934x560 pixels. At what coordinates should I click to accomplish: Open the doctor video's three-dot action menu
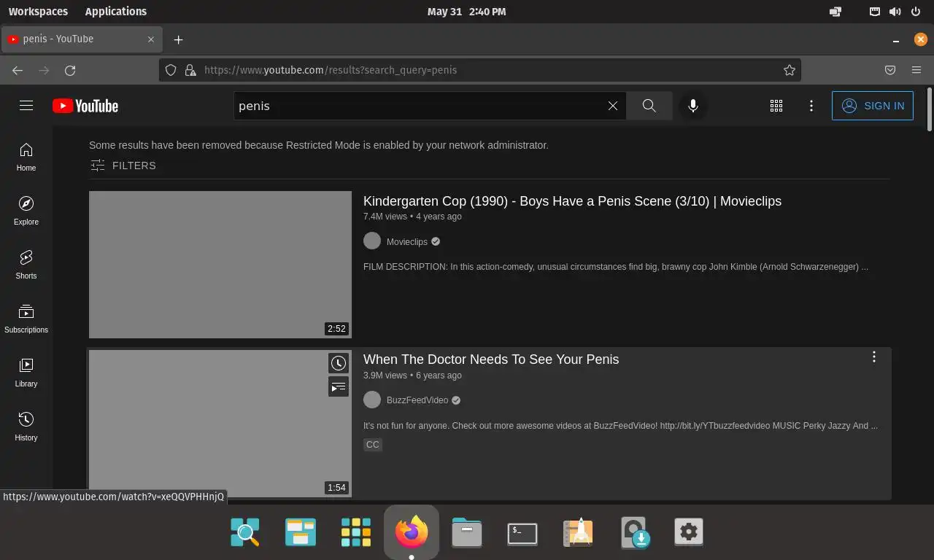(x=874, y=357)
